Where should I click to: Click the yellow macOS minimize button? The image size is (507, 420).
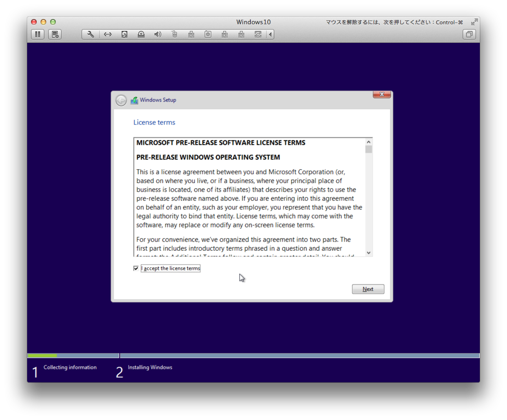click(43, 22)
